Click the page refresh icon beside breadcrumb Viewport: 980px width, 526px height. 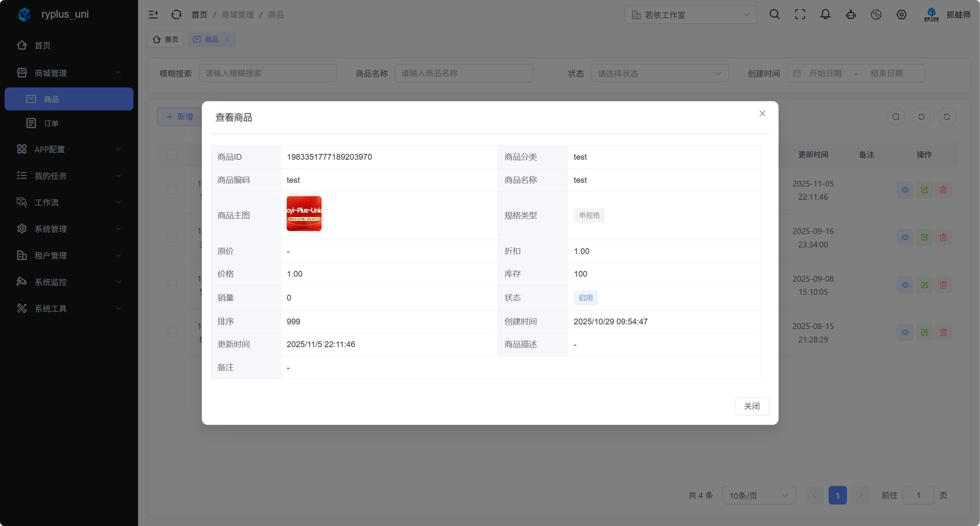click(176, 15)
